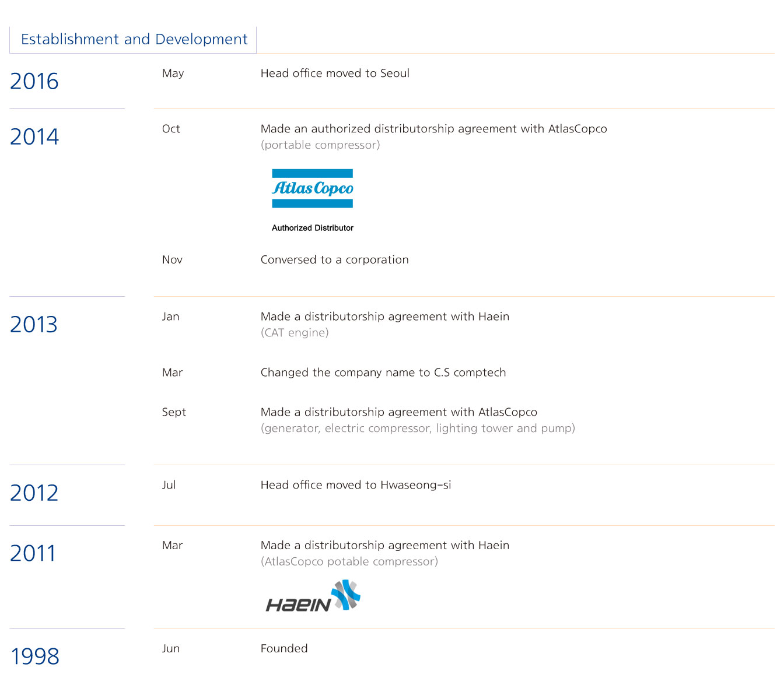Viewport: 784px width, 685px height.
Task: Select the 2016 year heading
Action: 34,81
